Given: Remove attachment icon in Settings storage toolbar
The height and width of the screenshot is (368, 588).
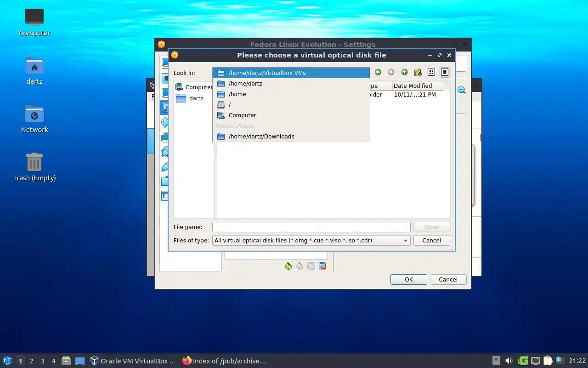Looking at the screenshot, I should click(322, 266).
